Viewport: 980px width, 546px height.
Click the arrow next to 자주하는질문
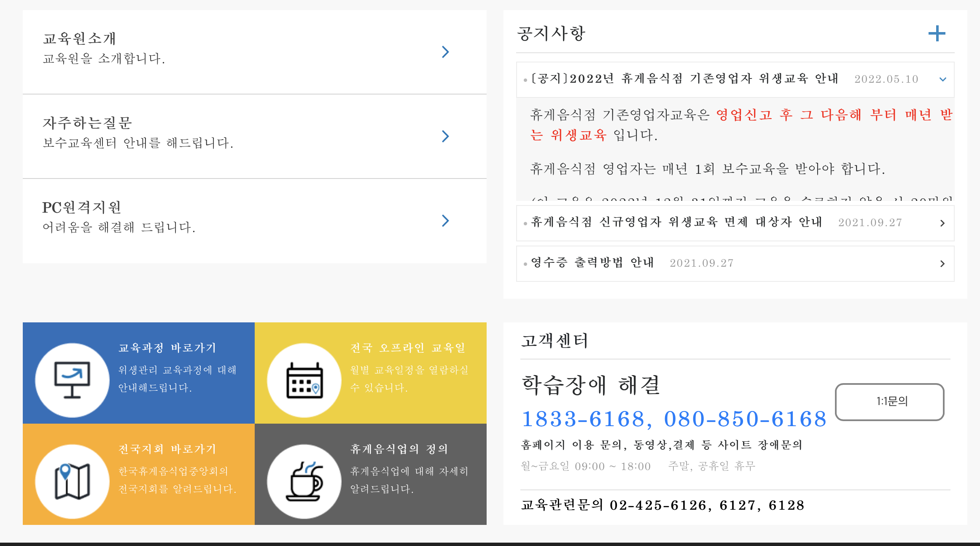click(x=445, y=136)
